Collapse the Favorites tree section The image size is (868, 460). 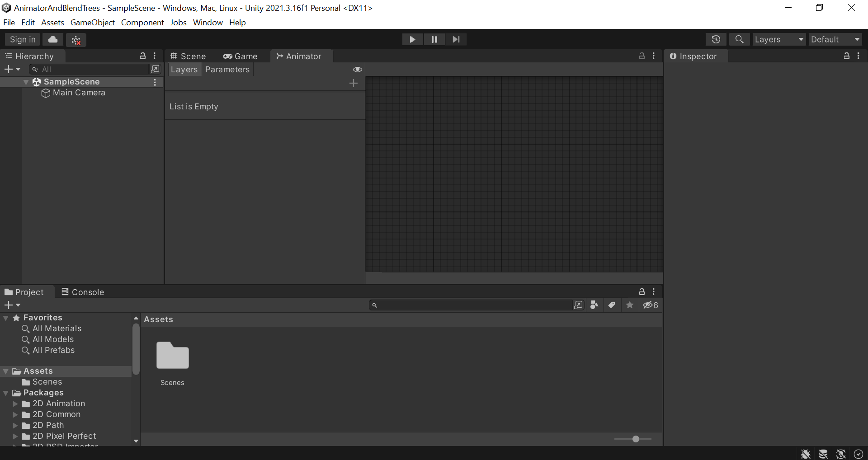point(6,318)
